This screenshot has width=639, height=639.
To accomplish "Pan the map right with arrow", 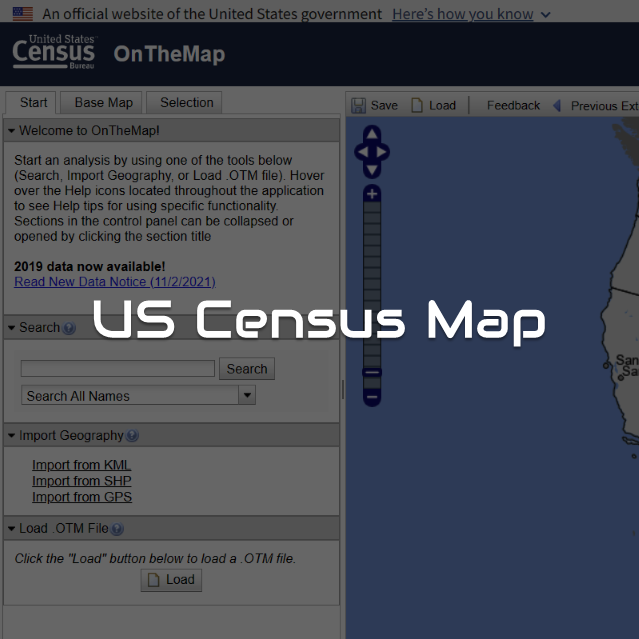I will 382,152.
